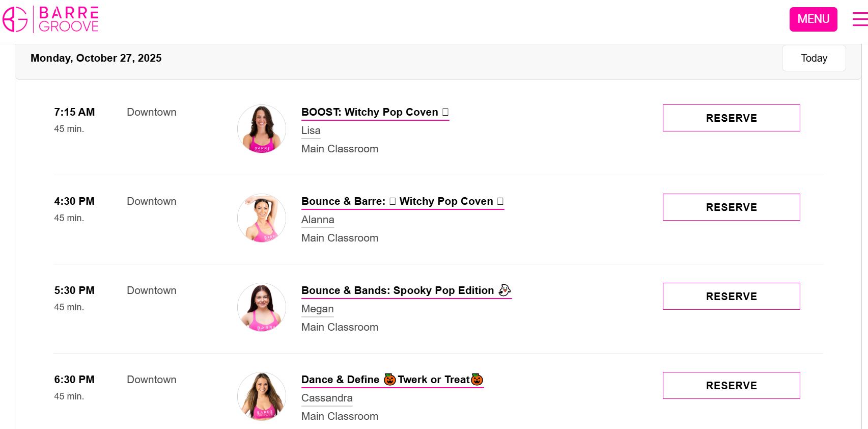Click Lisa's instructor photo
The image size is (868, 429).
262,129
